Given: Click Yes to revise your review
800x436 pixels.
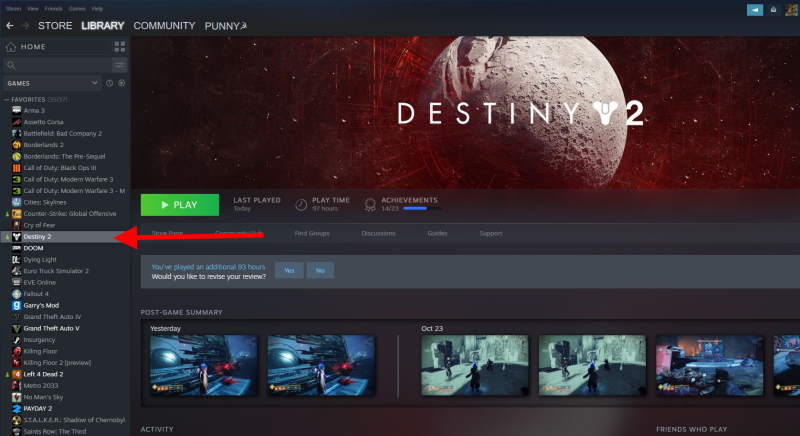Looking at the screenshot, I should (x=289, y=270).
